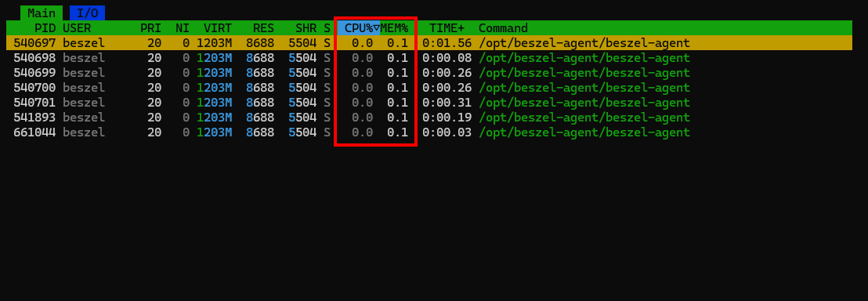
Task: Select process row with PID 661044
Action: coord(429,132)
